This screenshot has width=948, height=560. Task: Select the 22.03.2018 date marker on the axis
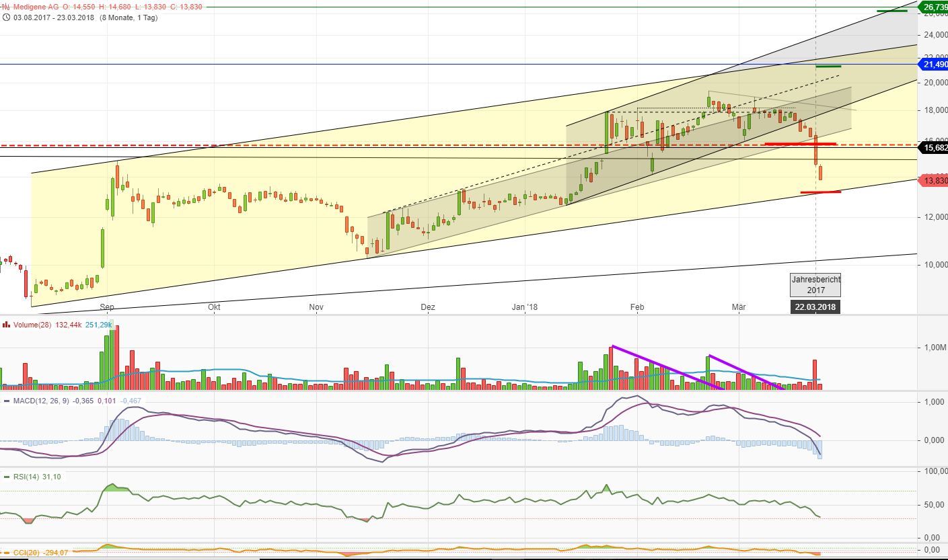815,307
